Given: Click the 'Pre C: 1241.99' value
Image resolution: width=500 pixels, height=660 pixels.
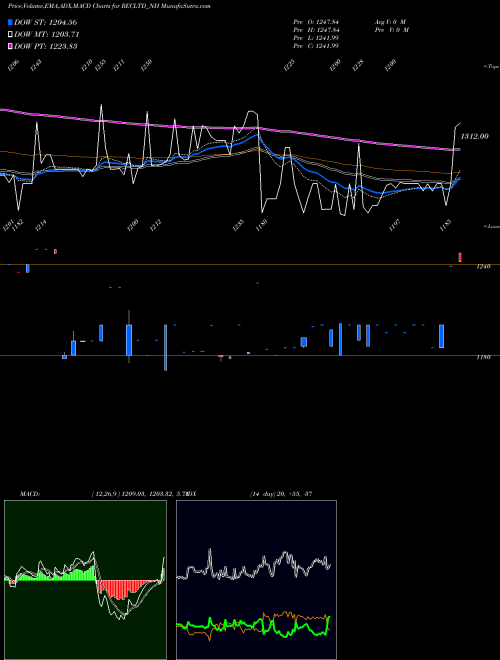Looking at the screenshot, I should pos(316,46).
